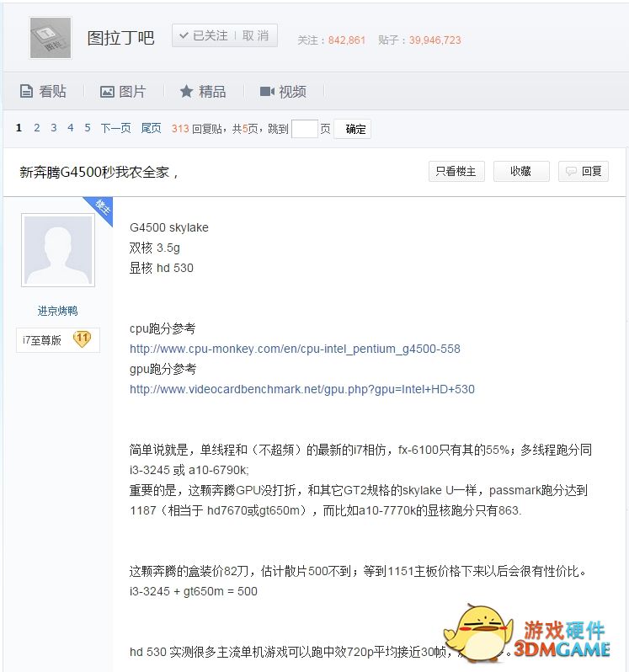Click the level 11 badge icon

coord(82,339)
